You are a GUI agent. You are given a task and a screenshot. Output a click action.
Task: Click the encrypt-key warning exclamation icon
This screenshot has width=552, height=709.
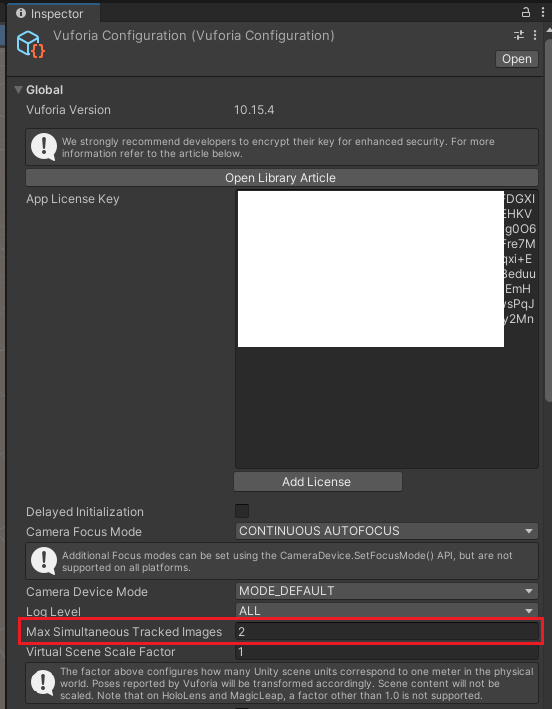tap(44, 147)
